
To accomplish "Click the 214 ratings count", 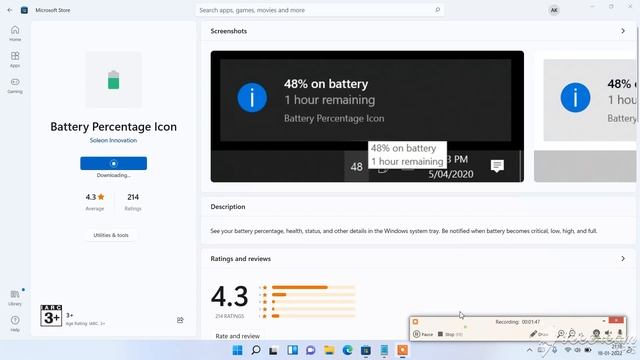I will tap(133, 202).
